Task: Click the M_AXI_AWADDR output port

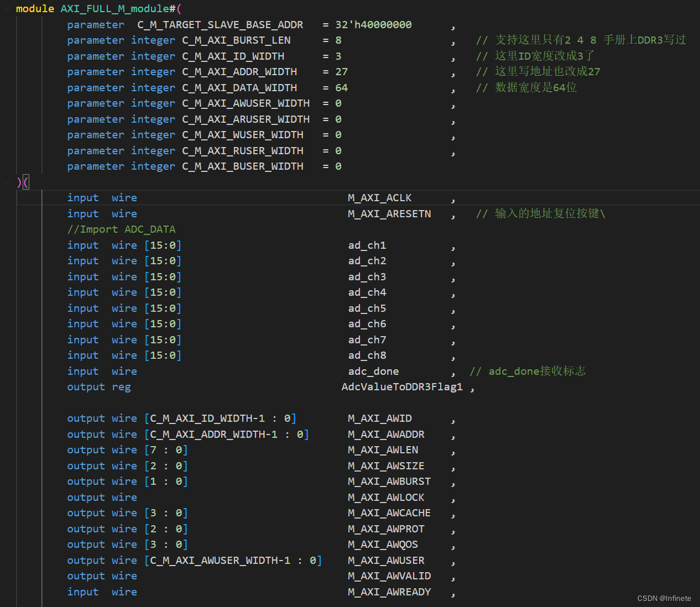Action: click(385, 434)
